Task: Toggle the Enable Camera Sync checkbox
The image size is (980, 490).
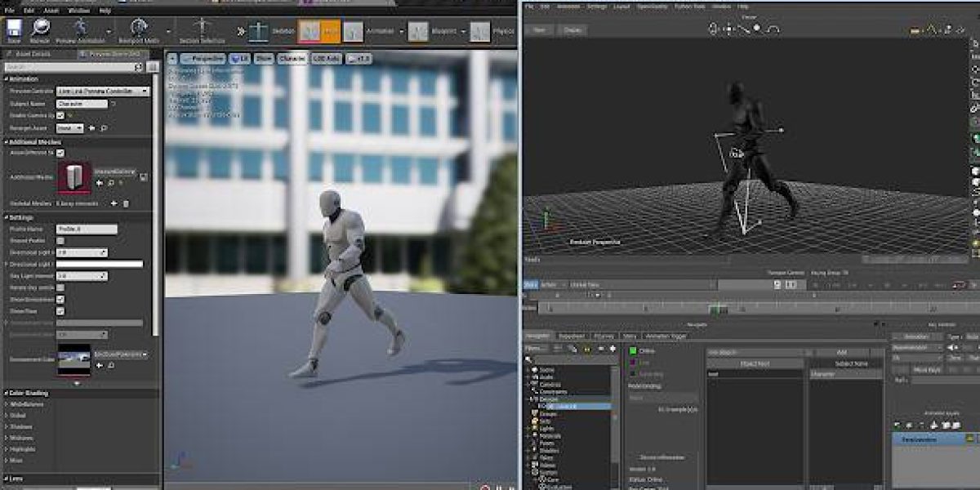Action: 60,116
